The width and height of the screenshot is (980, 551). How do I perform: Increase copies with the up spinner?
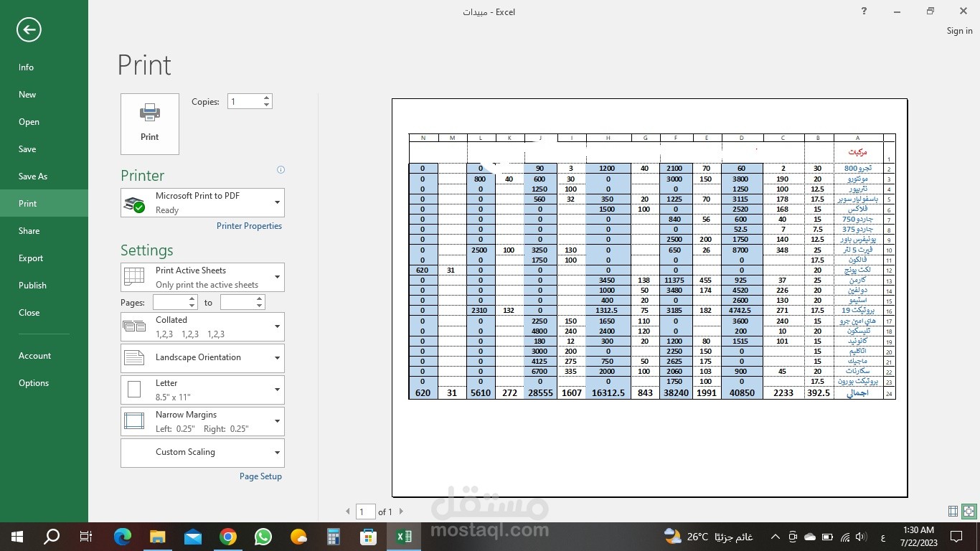point(267,98)
